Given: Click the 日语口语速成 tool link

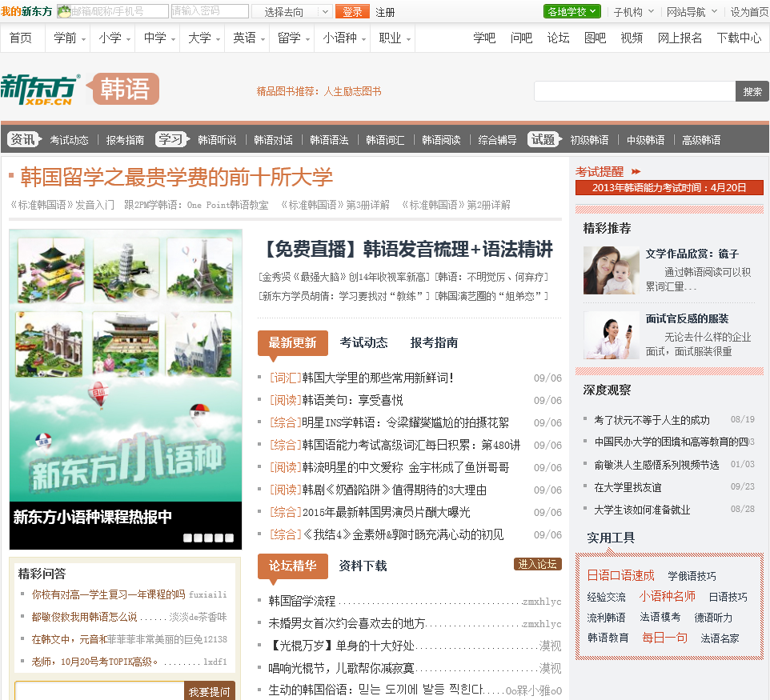Looking at the screenshot, I should click(620, 575).
